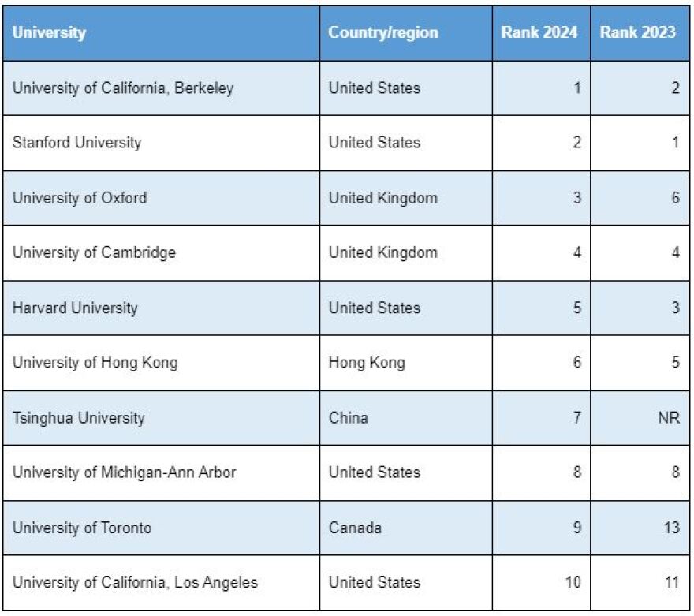The image size is (694, 616).
Task: Click the Hong Kong country cell
Action: 367,363
